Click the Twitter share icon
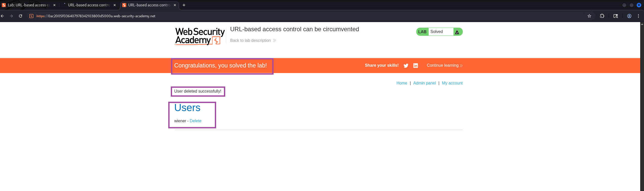This screenshot has height=191, width=644. 406,66
